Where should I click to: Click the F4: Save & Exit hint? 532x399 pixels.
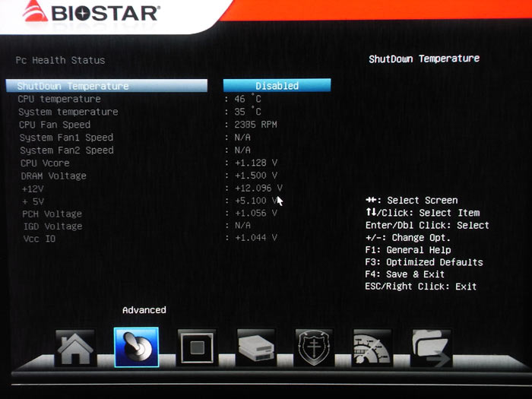point(405,274)
